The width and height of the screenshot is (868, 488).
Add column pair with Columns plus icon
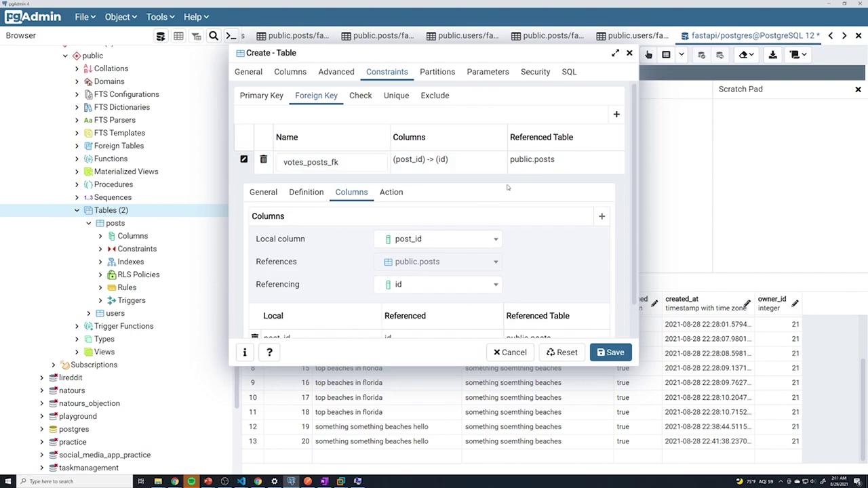(x=601, y=216)
